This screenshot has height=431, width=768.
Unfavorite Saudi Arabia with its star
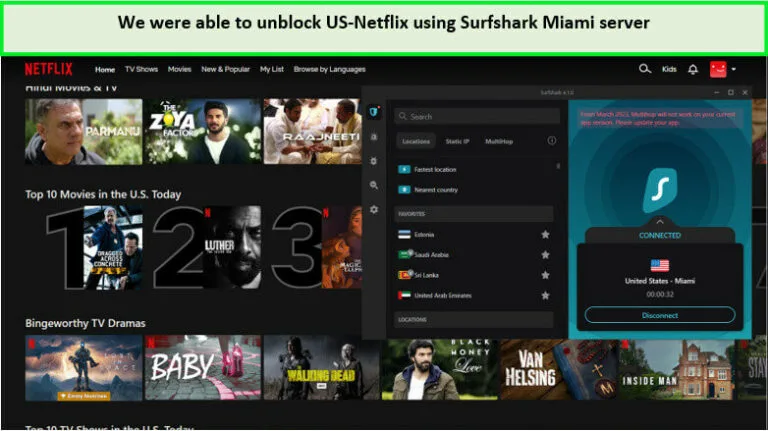545,255
